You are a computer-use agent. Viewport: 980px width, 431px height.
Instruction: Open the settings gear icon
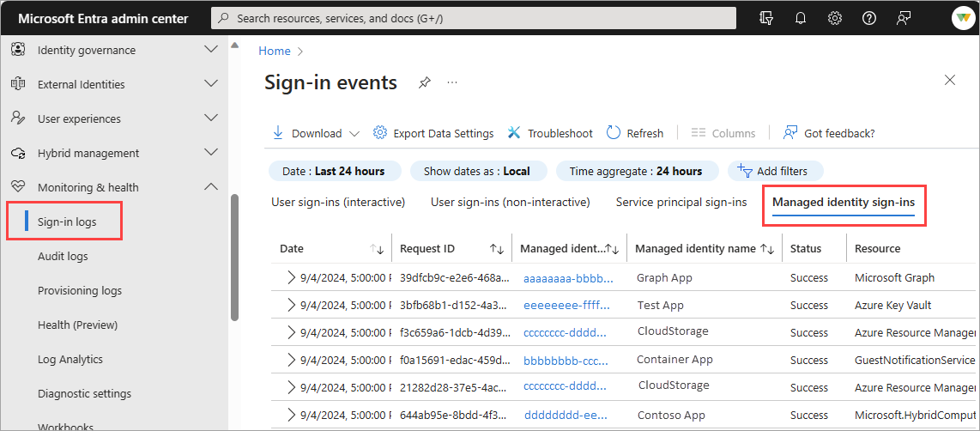point(834,18)
